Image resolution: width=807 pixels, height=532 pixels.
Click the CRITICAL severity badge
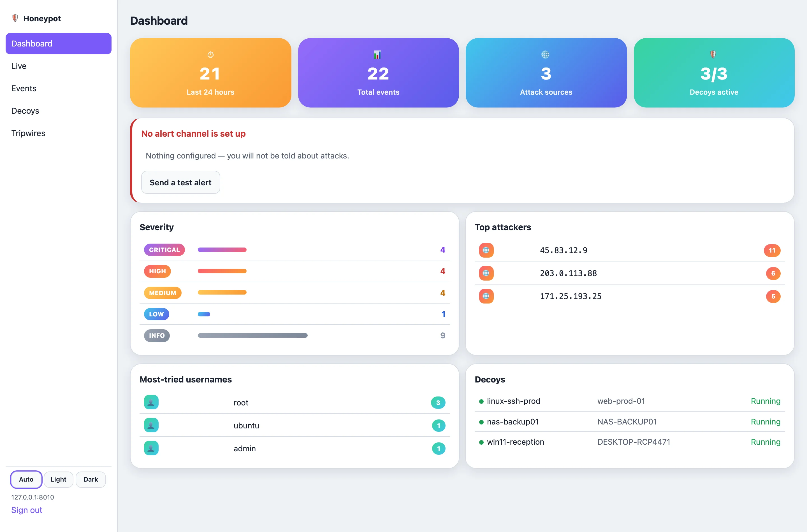click(x=164, y=250)
